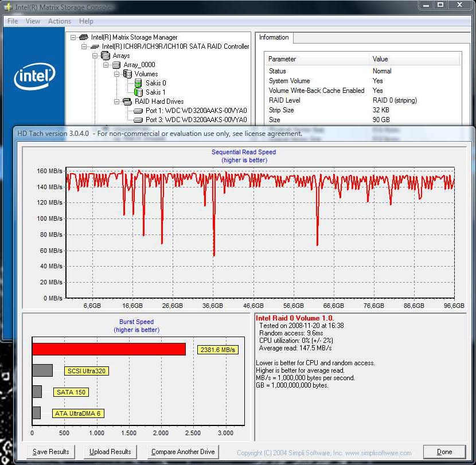This screenshot has width=476, height=465.
Task: Collapse the SATA RAID Controller node
Action: 84,46
